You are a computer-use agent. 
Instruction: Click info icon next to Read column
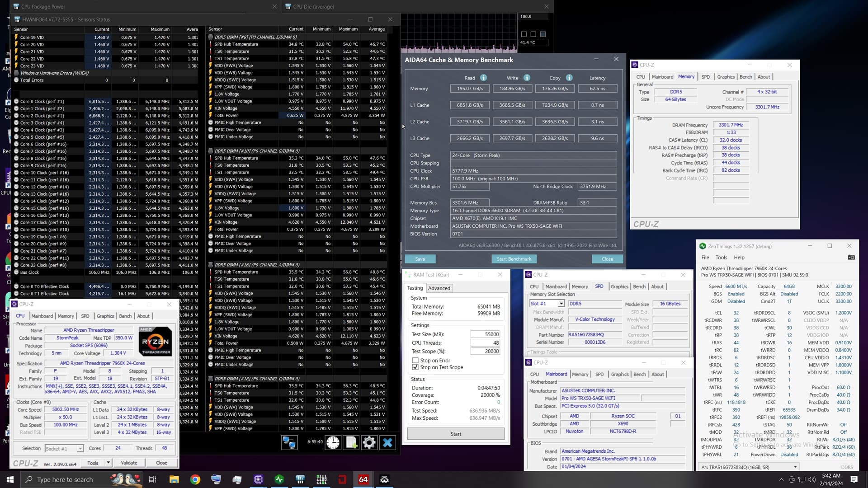click(483, 78)
